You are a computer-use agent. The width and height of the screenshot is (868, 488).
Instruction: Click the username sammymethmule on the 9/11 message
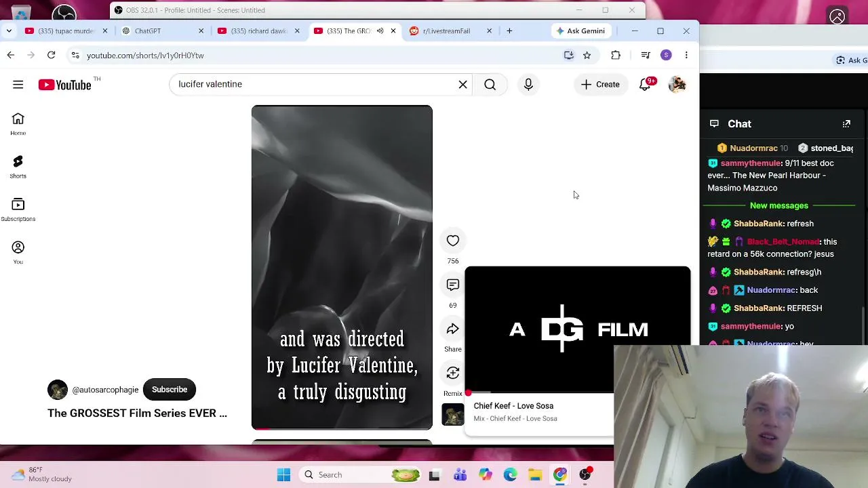pos(751,163)
